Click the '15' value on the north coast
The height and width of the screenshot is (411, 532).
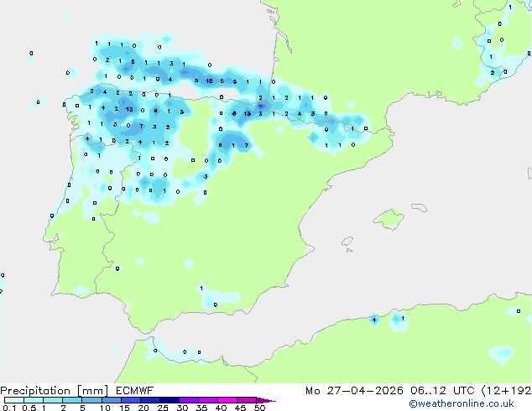209,81
